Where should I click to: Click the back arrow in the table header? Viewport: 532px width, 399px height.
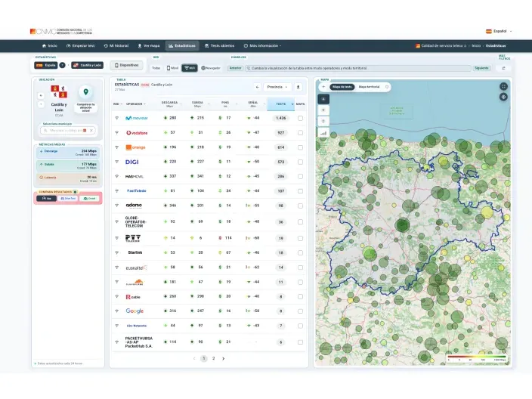pyautogui.click(x=258, y=87)
